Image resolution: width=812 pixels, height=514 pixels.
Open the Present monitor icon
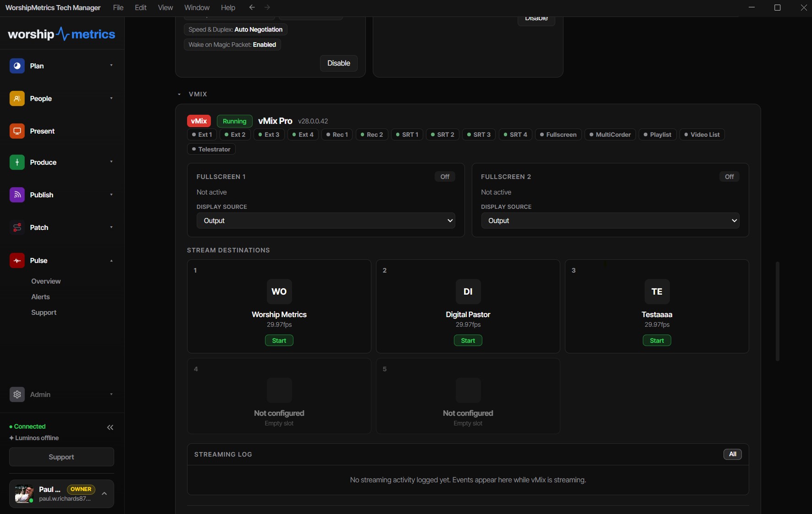tap(17, 131)
